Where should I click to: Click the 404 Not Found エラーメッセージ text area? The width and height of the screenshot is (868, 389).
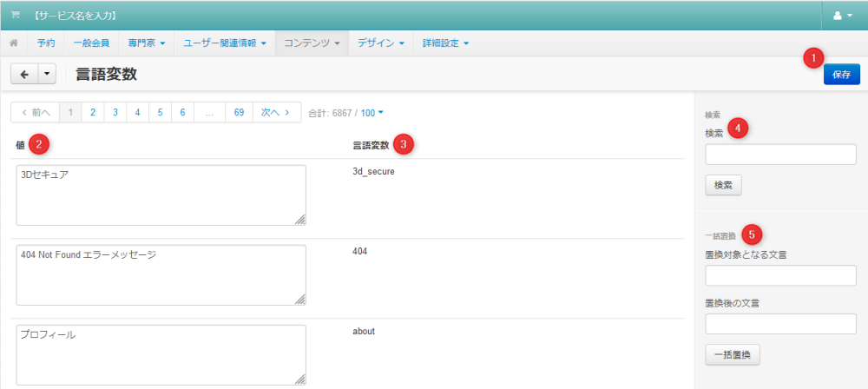(x=161, y=275)
